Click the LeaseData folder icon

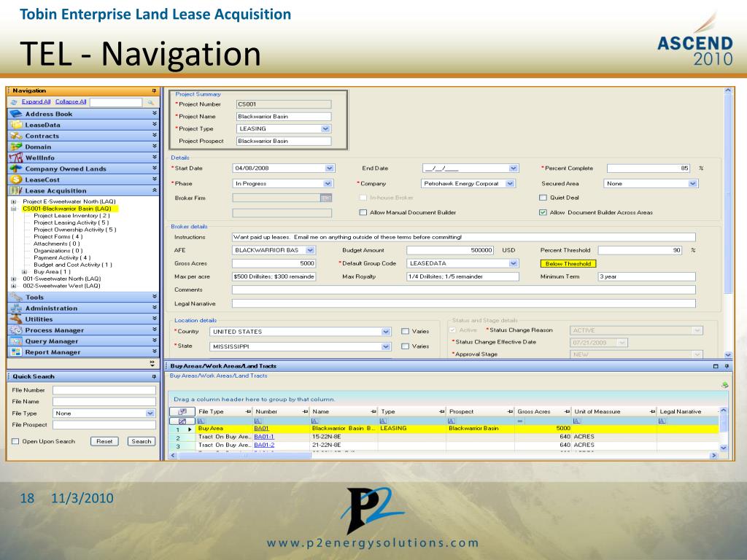click(x=16, y=125)
